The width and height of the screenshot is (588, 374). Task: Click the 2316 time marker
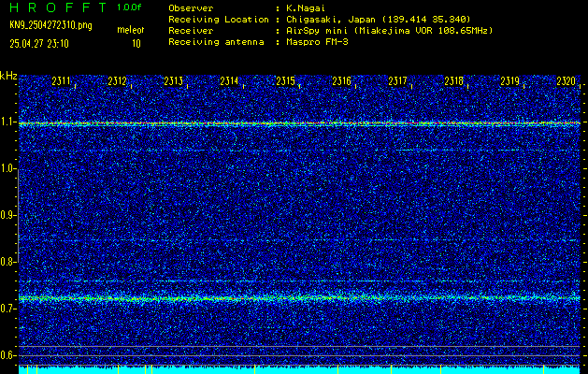(x=341, y=81)
